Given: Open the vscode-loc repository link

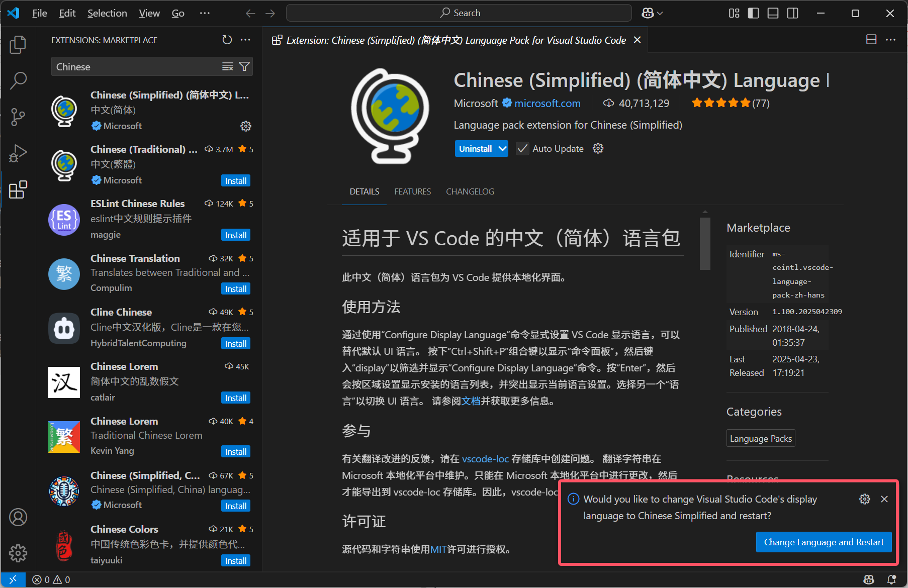Looking at the screenshot, I should coord(485,459).
